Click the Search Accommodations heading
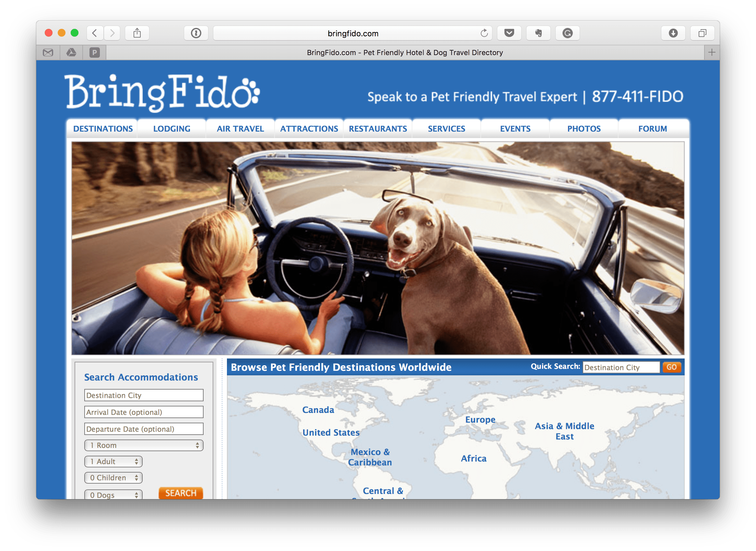 [x=141, y=377]
